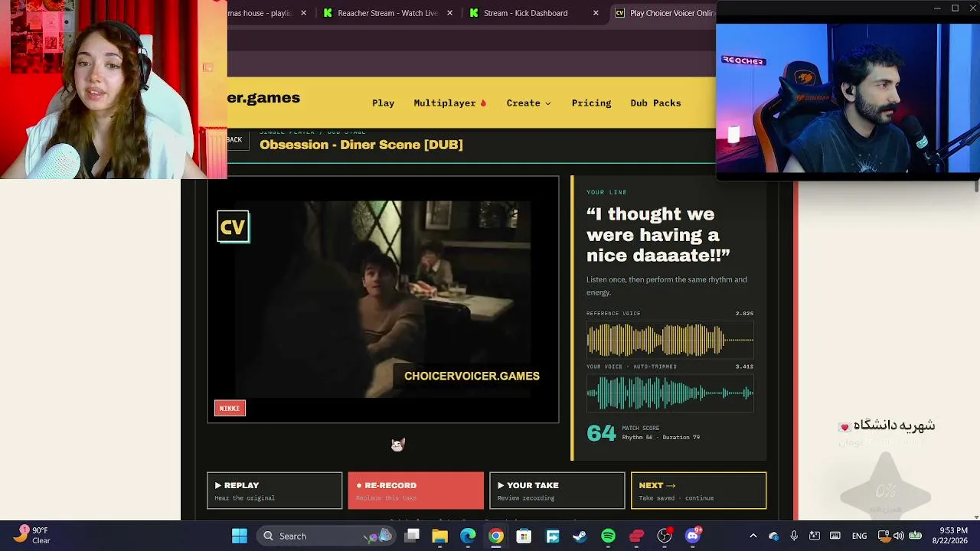Image resolution: width=980 pixels, height=551 pixels.
Task: Close the house playlist tab
Action: 303,13
